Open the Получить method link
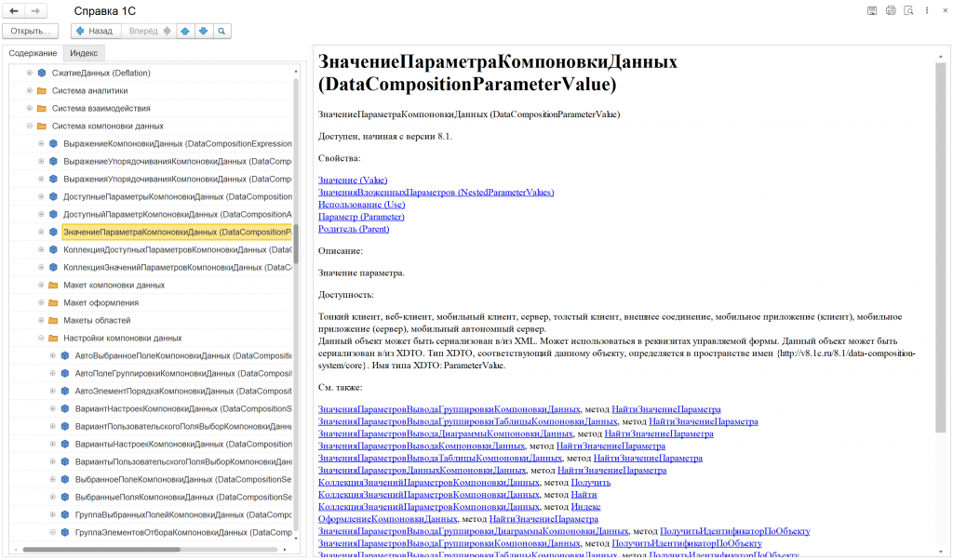 tap(591, 482)
